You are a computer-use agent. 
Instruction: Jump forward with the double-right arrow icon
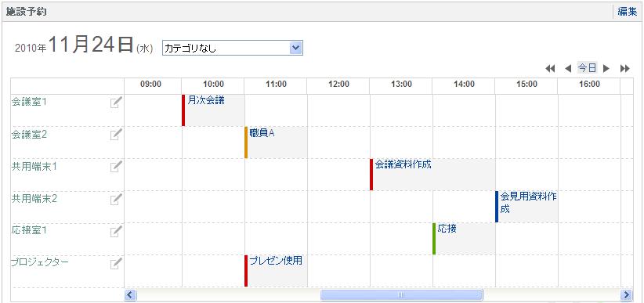click(x=624, y=69)
